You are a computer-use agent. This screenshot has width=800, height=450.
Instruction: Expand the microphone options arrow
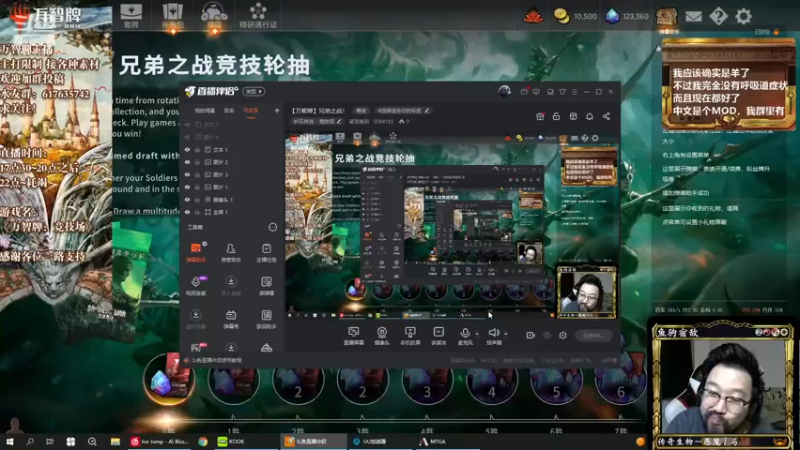coord(477,334)
